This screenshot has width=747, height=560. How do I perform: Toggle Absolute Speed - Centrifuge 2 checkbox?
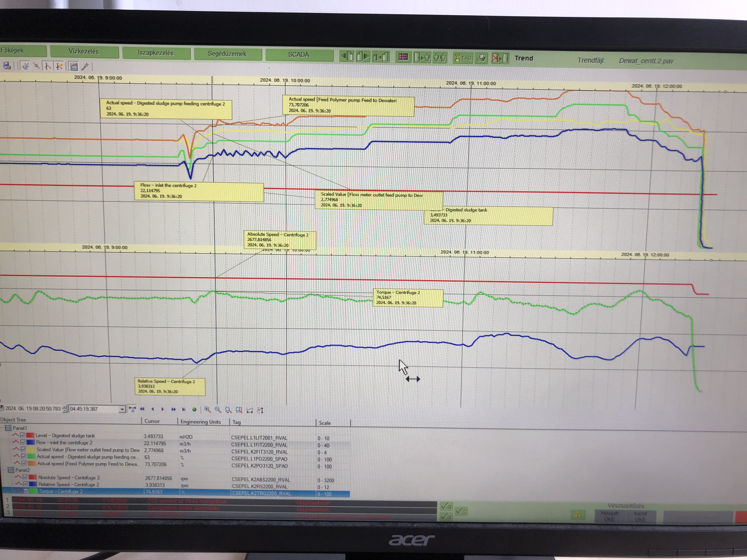[x=25, y=477]
